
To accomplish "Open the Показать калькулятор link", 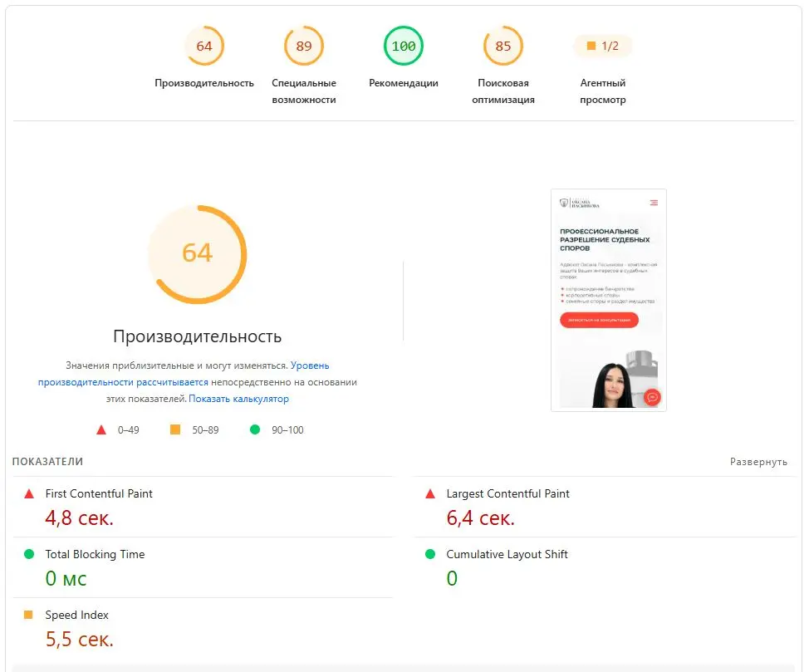I will pyautogui.click(x=239, y=399).
